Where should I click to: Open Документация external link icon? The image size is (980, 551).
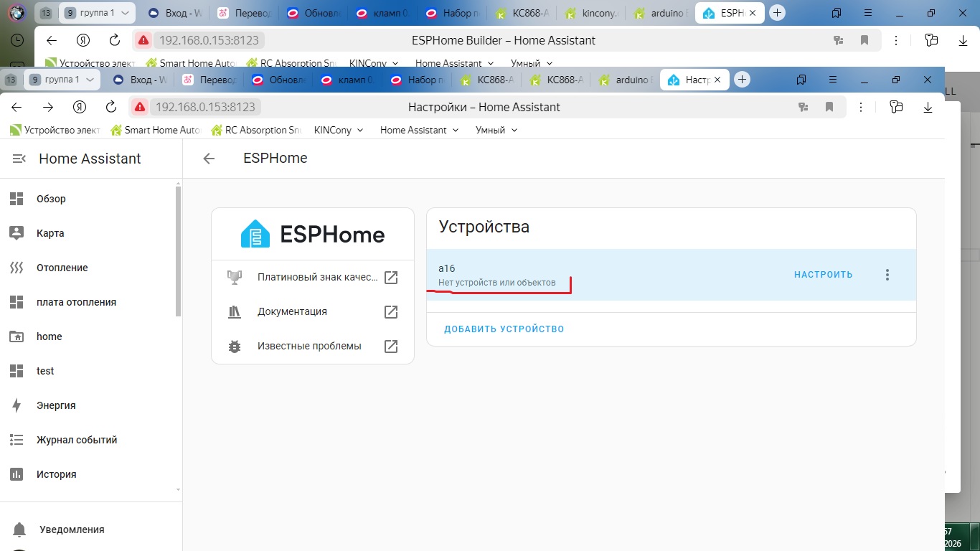click(391, 312)
